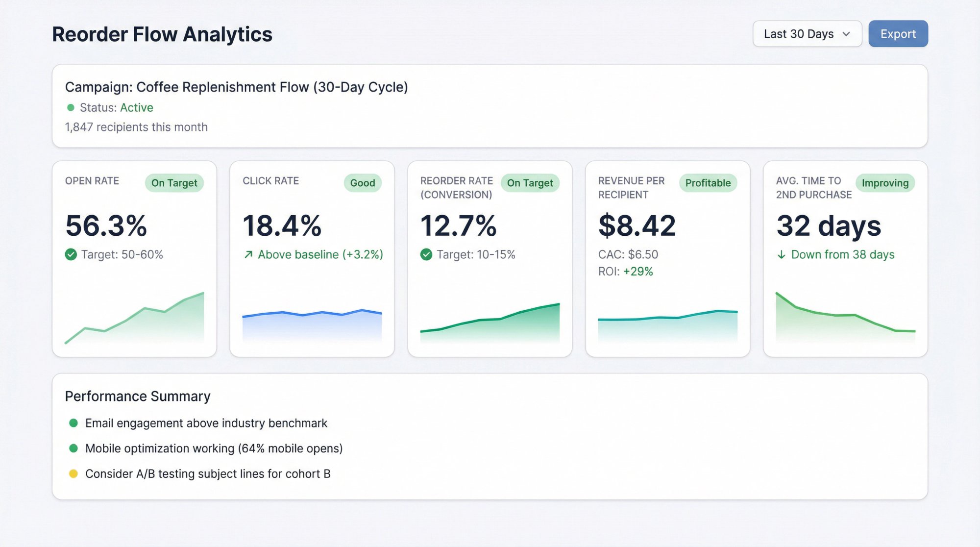Click the Campaign: Coffee Replenishment Flow title

237,87
